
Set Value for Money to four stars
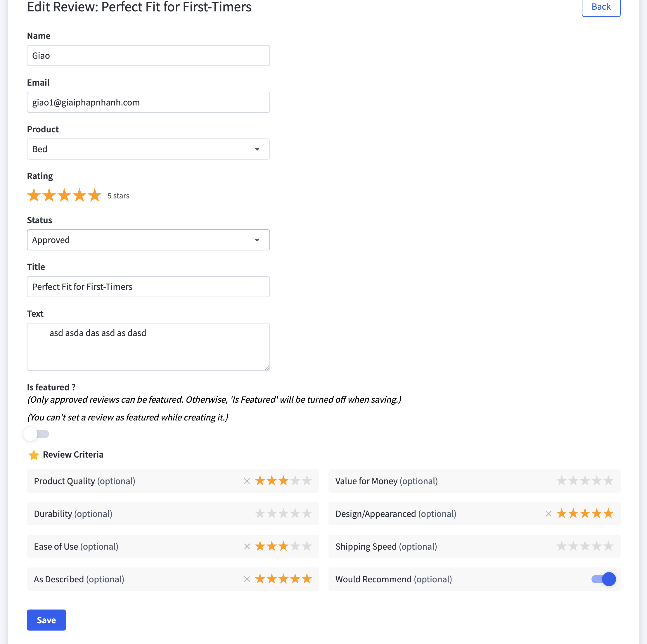tap(596, 480)
